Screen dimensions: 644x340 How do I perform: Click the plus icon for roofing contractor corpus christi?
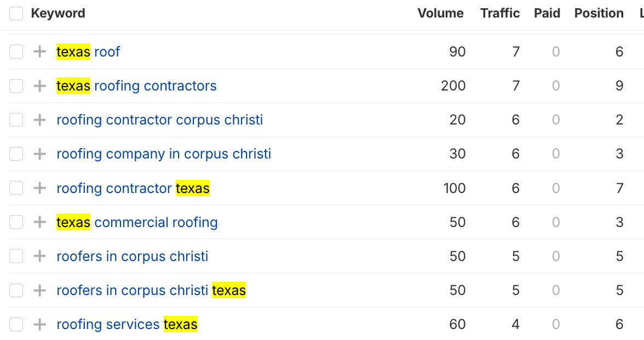pyautogui.click(x=39, y=120)
